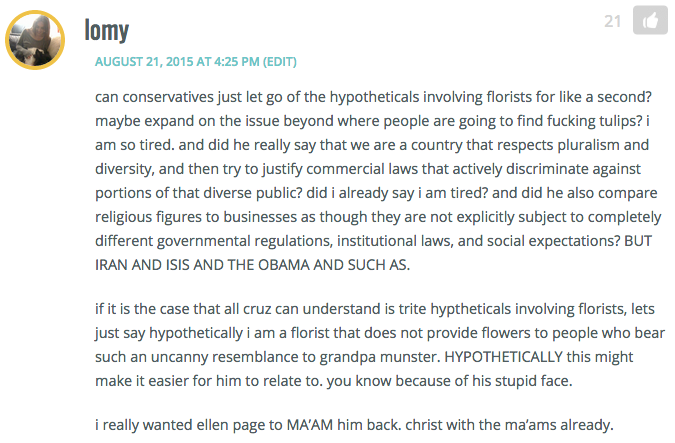Click the (EDIT) link beside the timestamp
The height and width of the screenshot is (443, 675).
[x=280, y=62]
